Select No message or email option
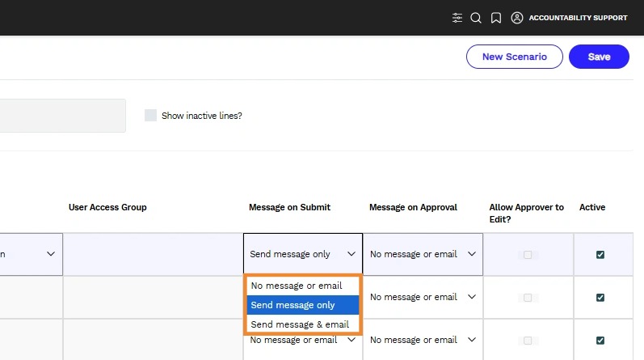 (x=303, y=286)
